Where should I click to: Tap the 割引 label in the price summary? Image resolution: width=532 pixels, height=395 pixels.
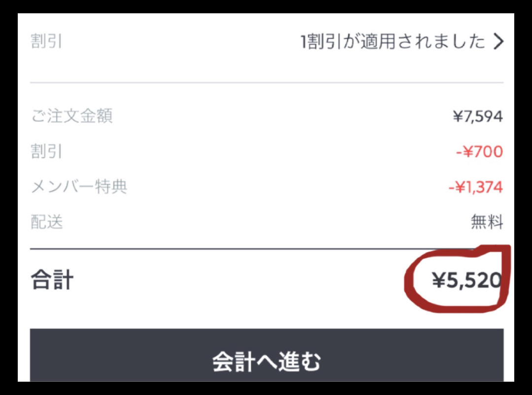[x=46, y=151]
